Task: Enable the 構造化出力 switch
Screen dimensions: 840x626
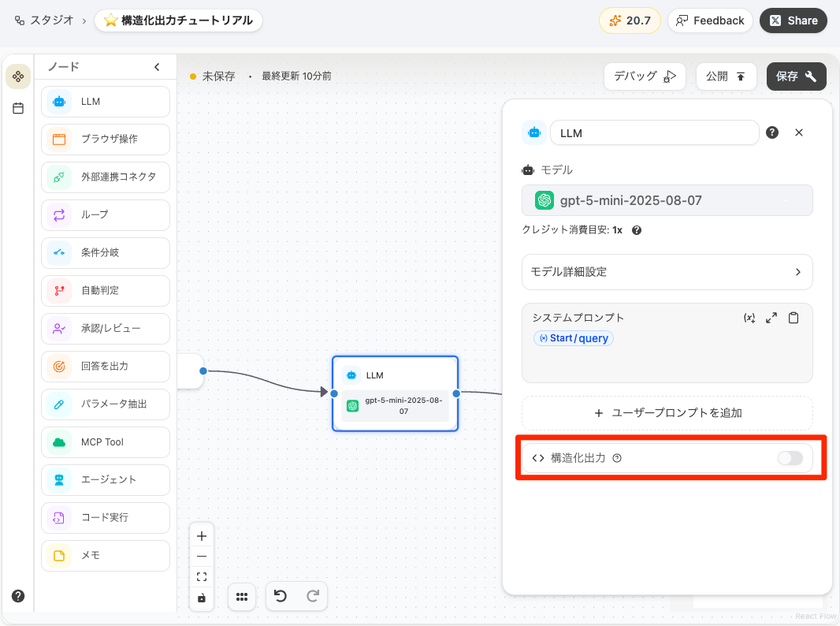Action: [790, 458]
